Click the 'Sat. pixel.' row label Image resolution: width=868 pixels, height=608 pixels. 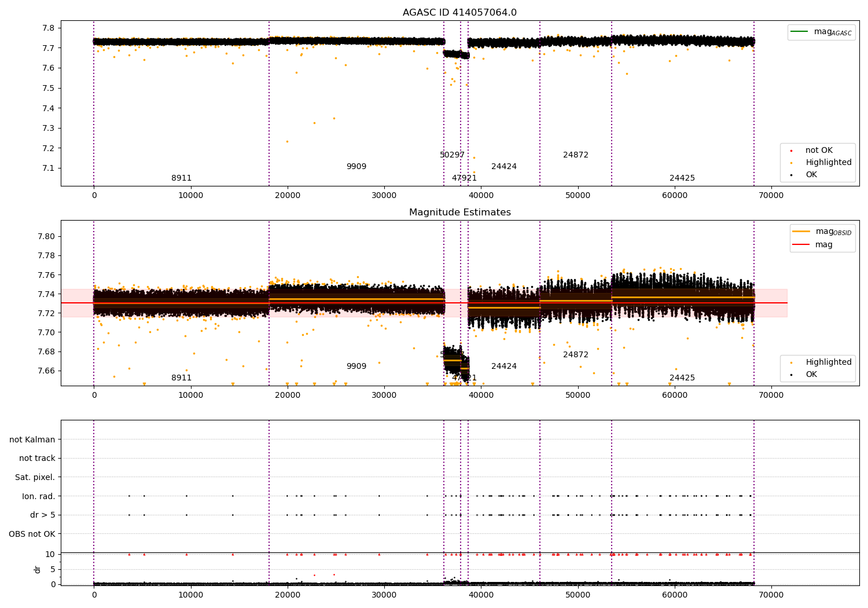click(35, 478)
